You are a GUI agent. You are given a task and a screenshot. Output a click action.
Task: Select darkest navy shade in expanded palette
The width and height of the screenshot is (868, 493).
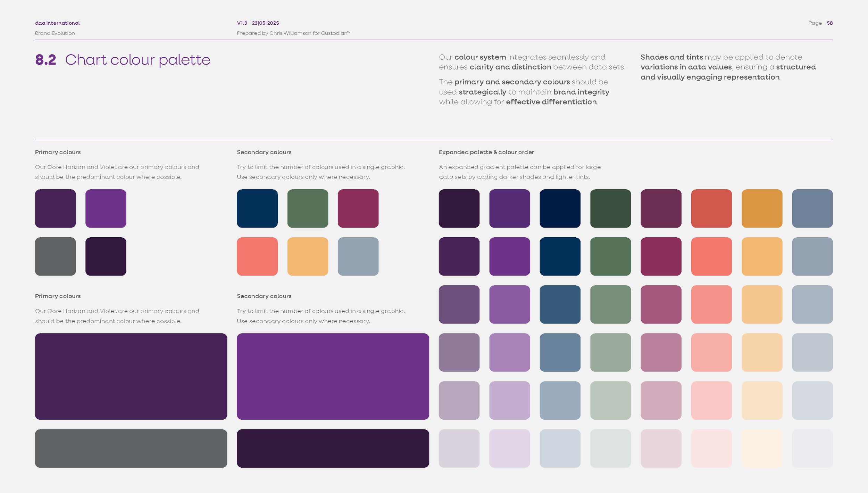pos(560,208)
